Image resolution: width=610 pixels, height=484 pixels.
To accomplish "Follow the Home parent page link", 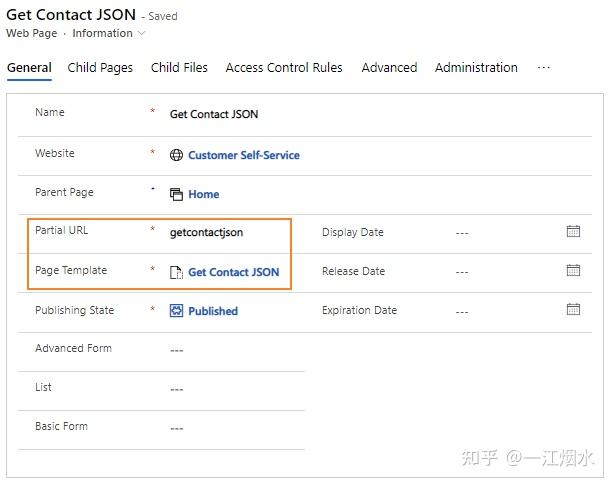I will click(x=203, y=194).
